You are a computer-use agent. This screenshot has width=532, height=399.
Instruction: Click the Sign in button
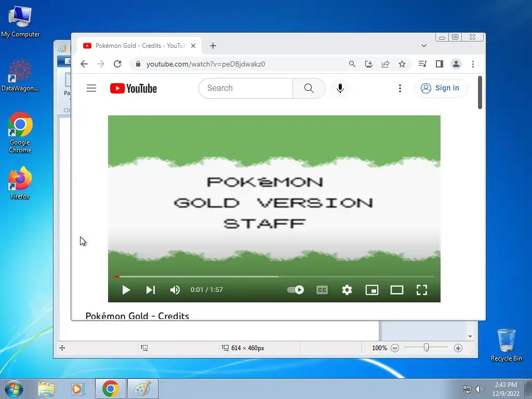(441, 88)
